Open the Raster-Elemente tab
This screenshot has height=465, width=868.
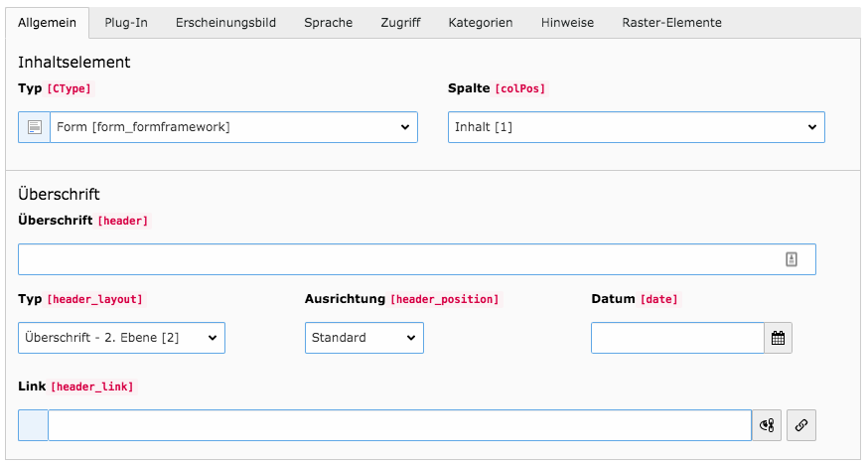pos(672,23)
